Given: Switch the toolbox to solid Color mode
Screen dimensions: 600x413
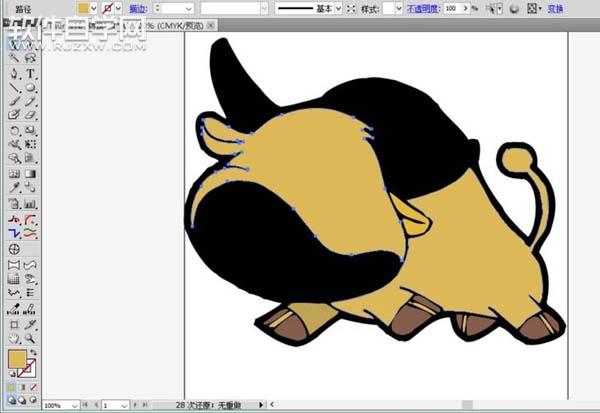Looking at the screenshot, I should 13,385.
